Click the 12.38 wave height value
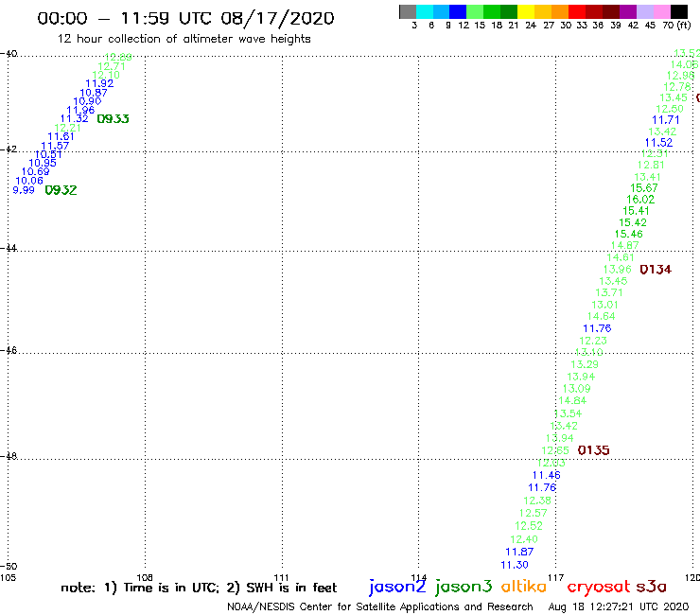 537,501
